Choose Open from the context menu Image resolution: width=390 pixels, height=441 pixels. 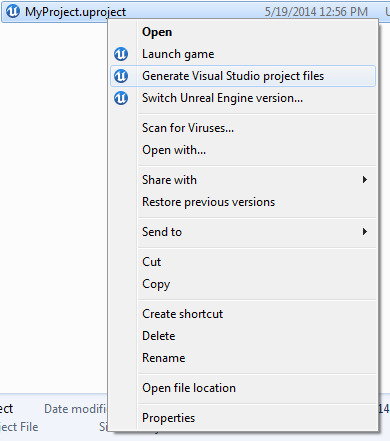tap(243, 32)
